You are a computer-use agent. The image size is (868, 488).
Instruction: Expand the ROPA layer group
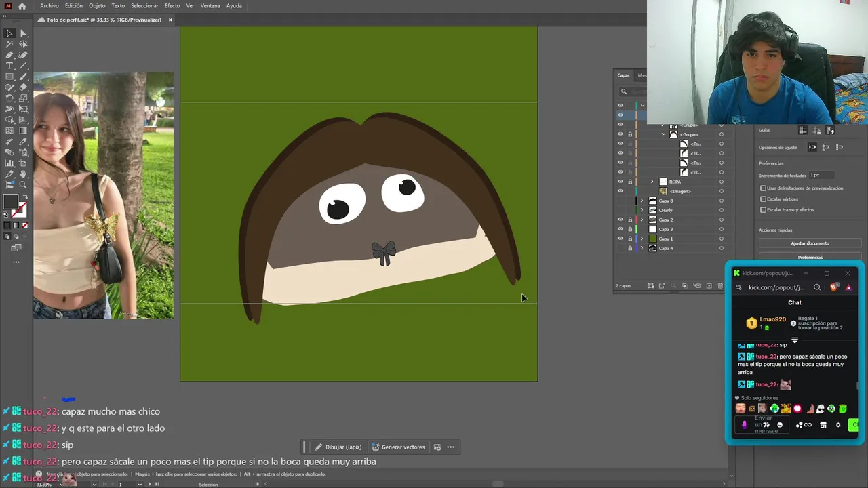coord(652,182)
